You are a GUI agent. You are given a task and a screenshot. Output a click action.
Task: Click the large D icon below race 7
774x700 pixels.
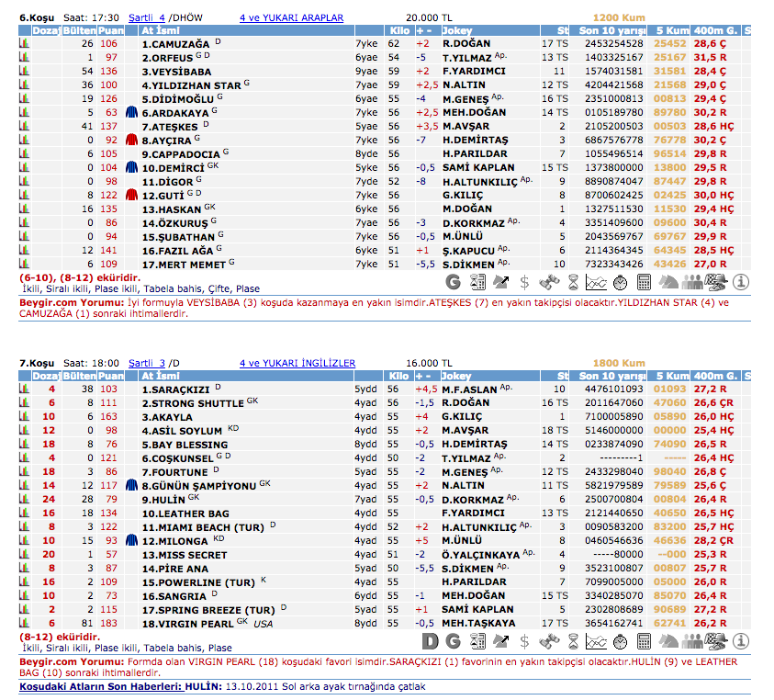tap(429, 640)
